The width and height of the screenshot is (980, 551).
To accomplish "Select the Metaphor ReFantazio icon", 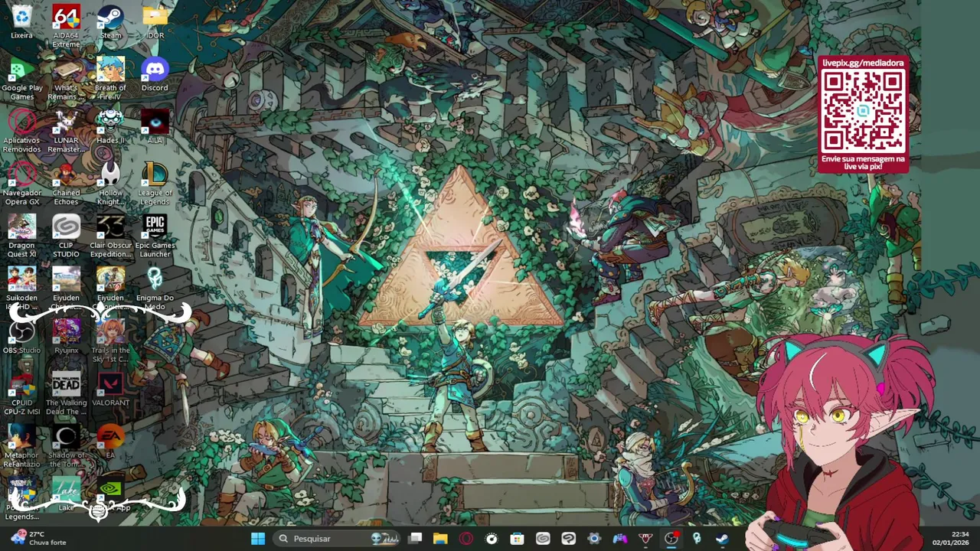I will [x=21, y=447].
